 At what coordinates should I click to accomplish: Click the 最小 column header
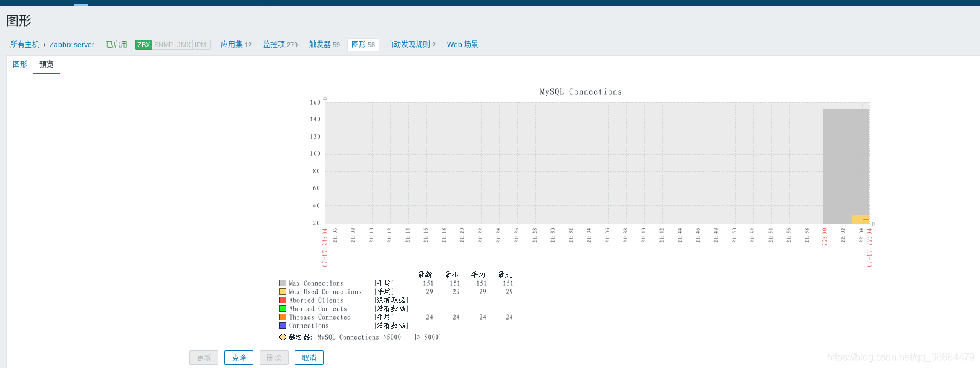451,275
